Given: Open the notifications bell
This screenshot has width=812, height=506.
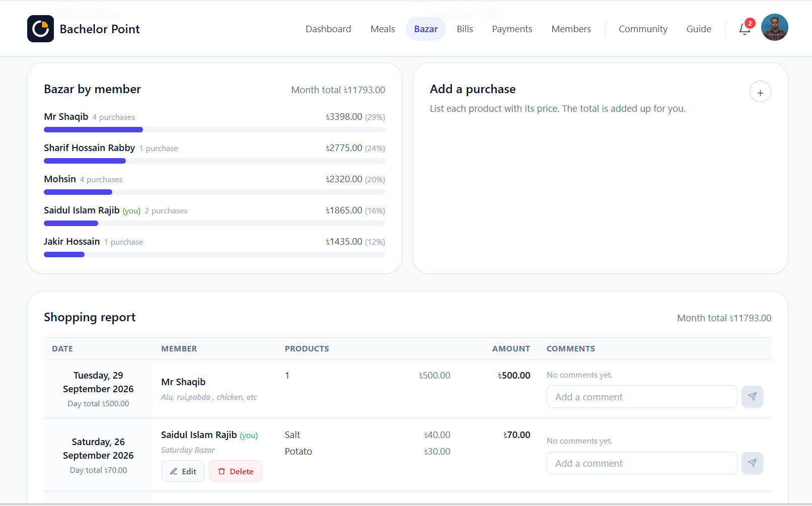Looking at the screenshot, I should pyautogui.click(x=745, y=29).
